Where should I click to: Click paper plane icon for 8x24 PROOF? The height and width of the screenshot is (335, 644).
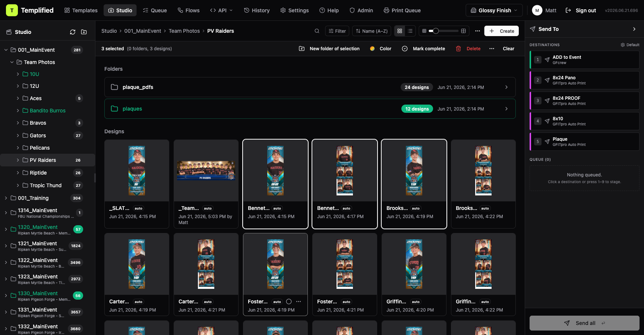pos(547,100)
